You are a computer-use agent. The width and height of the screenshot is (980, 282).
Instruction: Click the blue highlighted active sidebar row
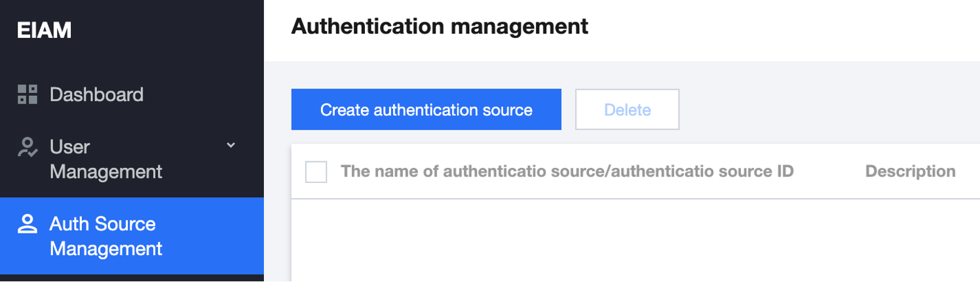132,236
